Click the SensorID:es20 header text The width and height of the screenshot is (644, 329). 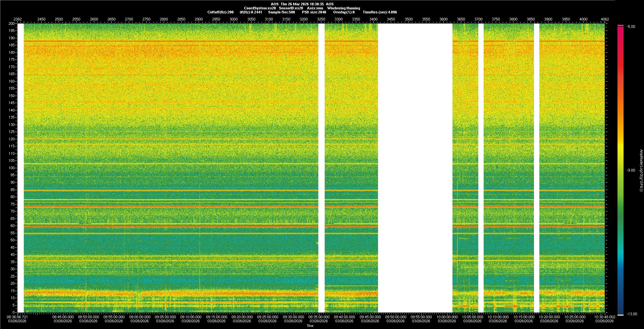point(291,8)
